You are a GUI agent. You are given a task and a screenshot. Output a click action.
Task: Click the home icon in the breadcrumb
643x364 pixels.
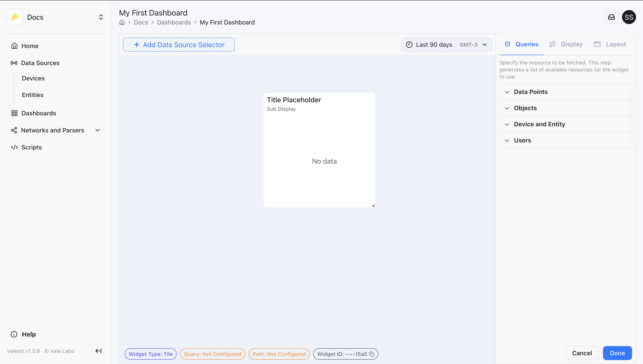coord(122,22)
